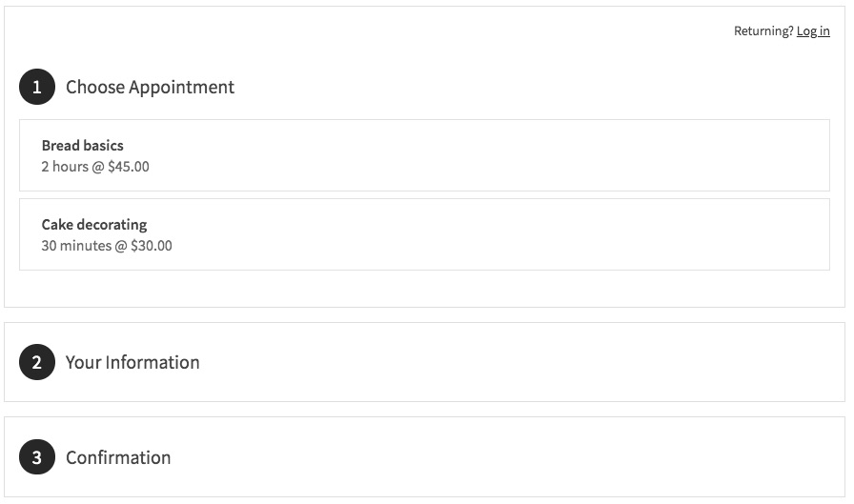Expand the "Your Information" heading

(x=132, y=362)
